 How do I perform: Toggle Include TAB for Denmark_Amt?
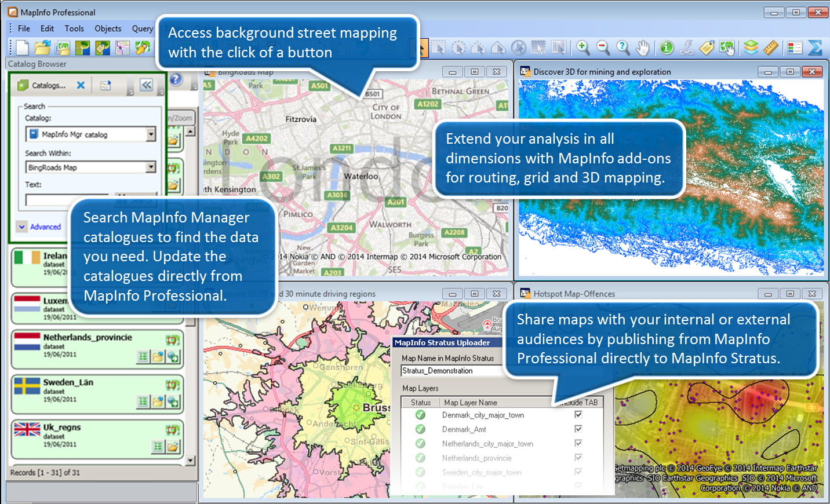point(578,429)
